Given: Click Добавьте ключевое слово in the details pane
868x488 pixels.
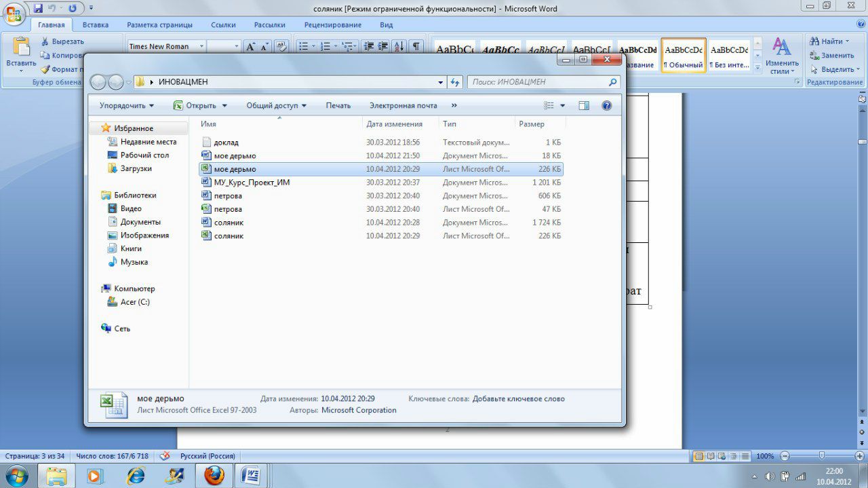Looking at the screenshot, I should (x=518, y=399).
